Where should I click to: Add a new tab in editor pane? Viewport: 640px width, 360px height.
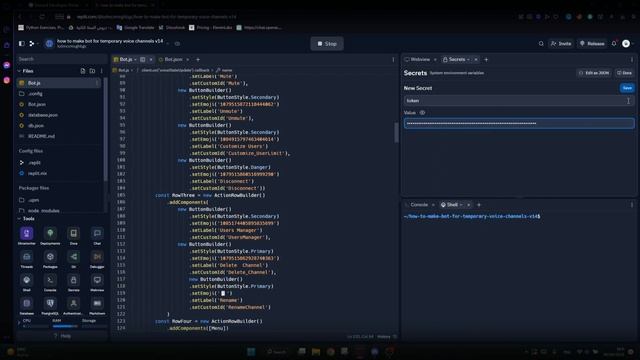pyautogui.click(x=198, y=60)
